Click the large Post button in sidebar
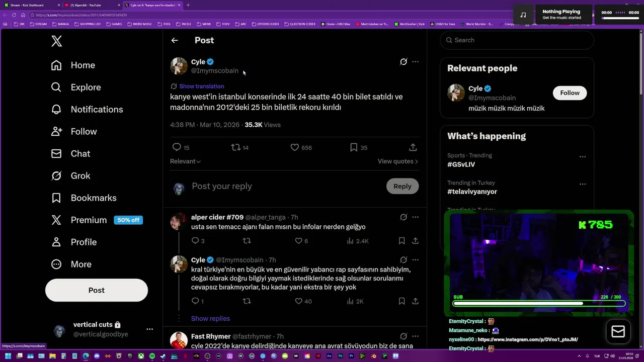Screen dimensions: 644x362 pos(97,290)
